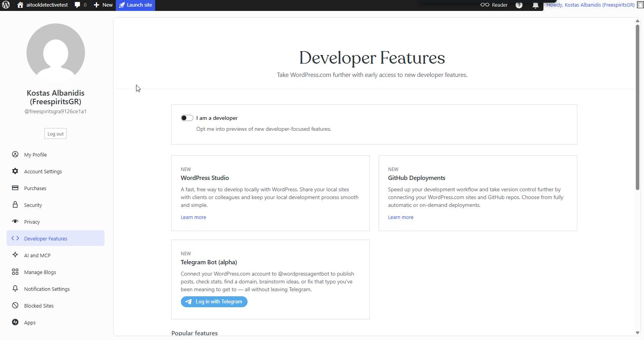Click Howdy, Kostas Albanidis account link
The image size is (644, 340).
point(590,5)
